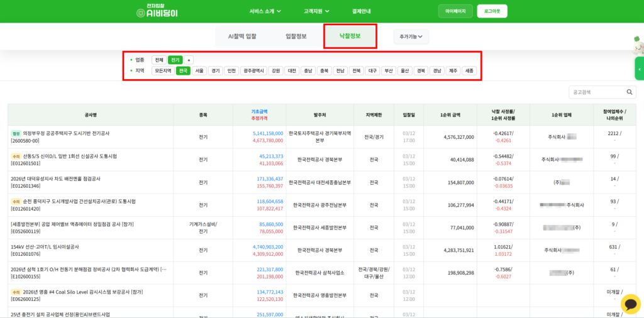Expand 고객지원 menu
This screenshot has height=318, width=644.
pos(316,11)
